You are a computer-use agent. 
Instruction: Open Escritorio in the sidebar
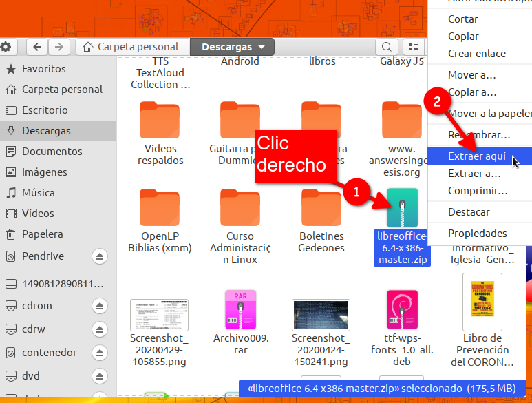click(x=58, y=110)
